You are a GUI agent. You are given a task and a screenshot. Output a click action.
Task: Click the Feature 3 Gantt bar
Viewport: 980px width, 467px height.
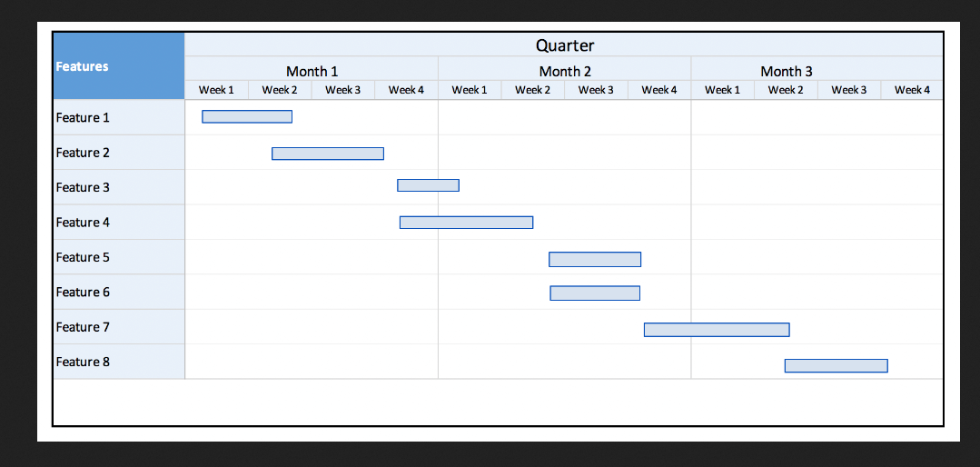428,185
